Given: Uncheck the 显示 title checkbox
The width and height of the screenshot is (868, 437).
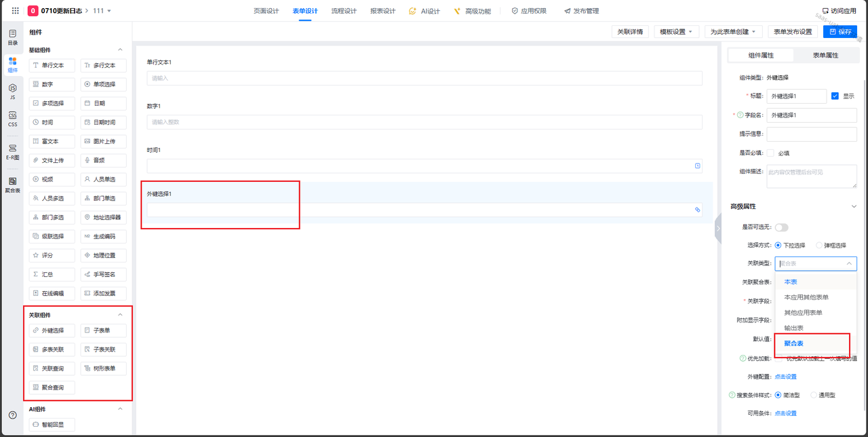Looking at the screenshot, I should (835, 96).
